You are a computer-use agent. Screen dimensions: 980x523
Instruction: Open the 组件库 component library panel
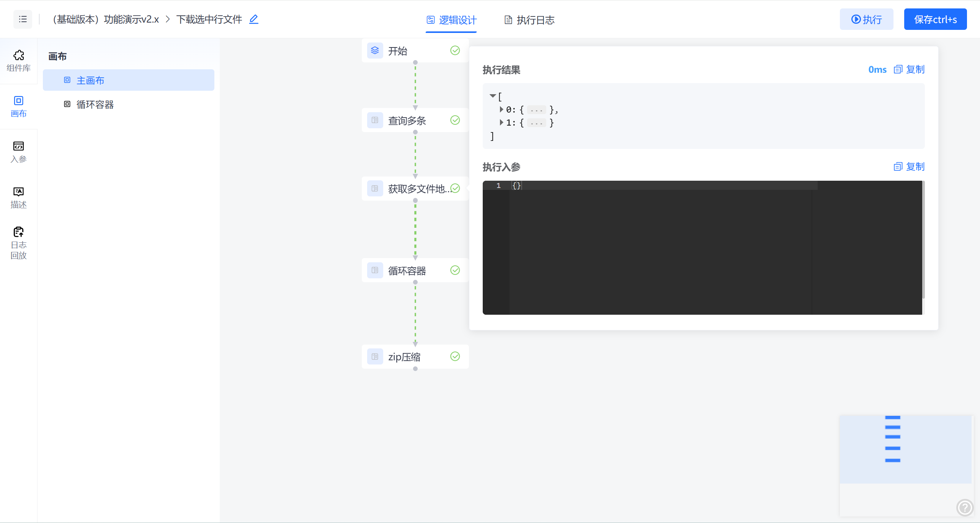point(18,60)
